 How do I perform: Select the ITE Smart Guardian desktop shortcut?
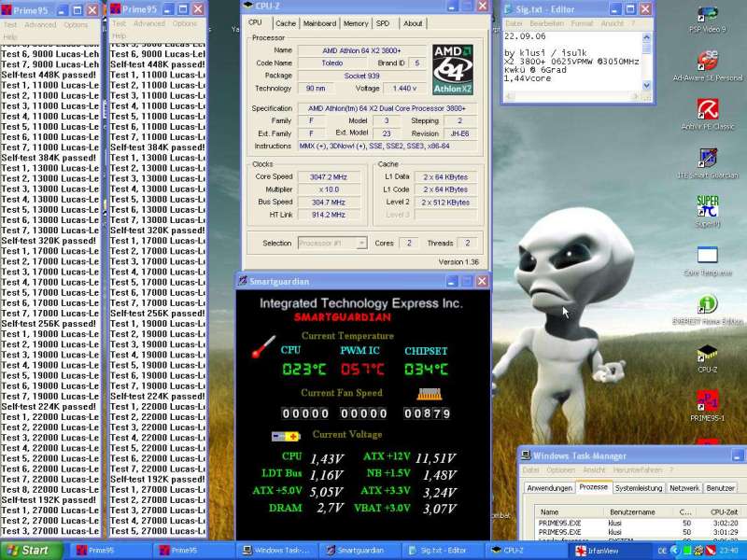[708, 163]
